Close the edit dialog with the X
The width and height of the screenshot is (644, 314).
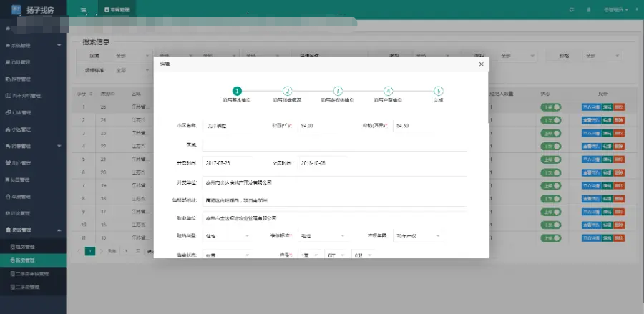click(481, 64)
